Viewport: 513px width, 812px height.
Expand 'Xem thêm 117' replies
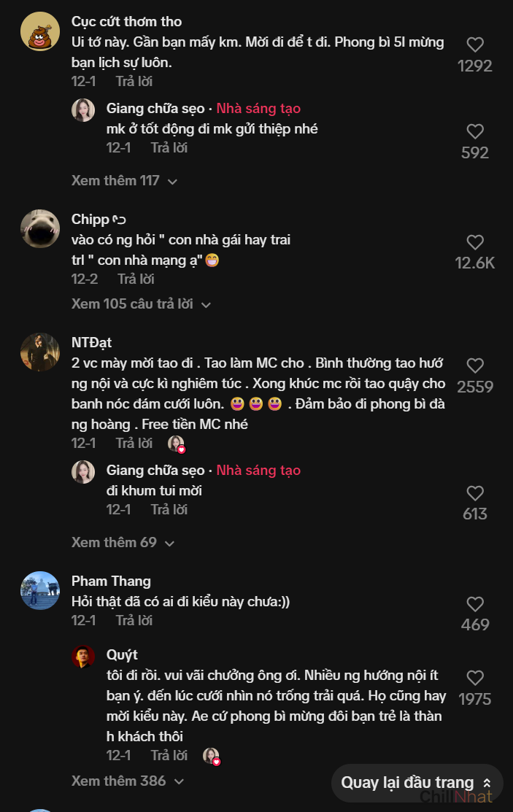pos(124,180)
